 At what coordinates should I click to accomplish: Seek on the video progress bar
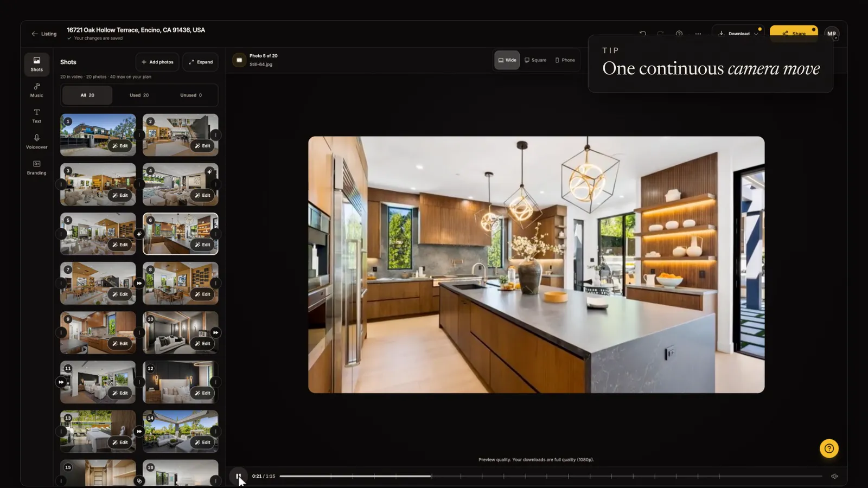551,476
